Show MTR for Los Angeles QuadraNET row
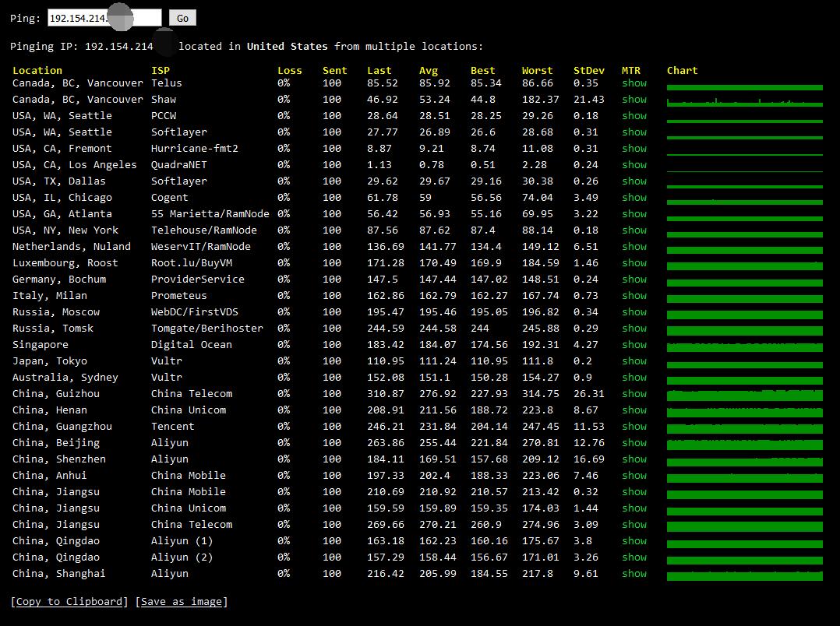The image size is (840, 626). 634,165
